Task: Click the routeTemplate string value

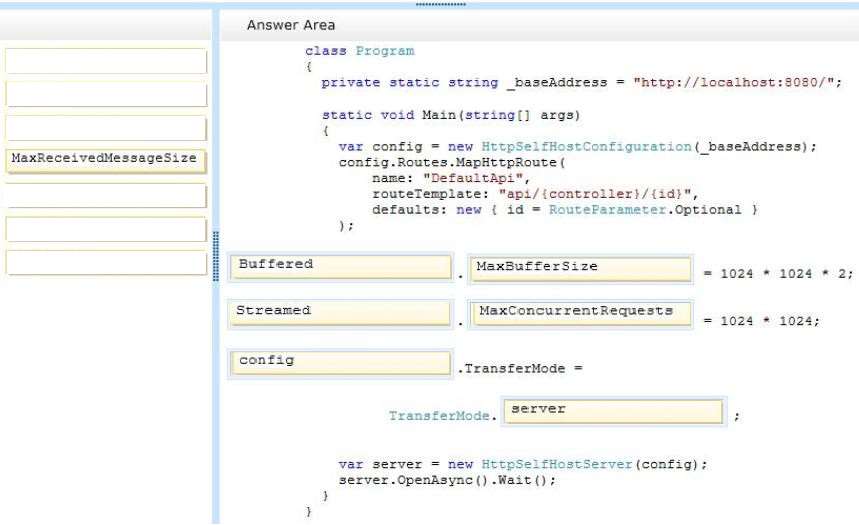Action: coord(594,194)
